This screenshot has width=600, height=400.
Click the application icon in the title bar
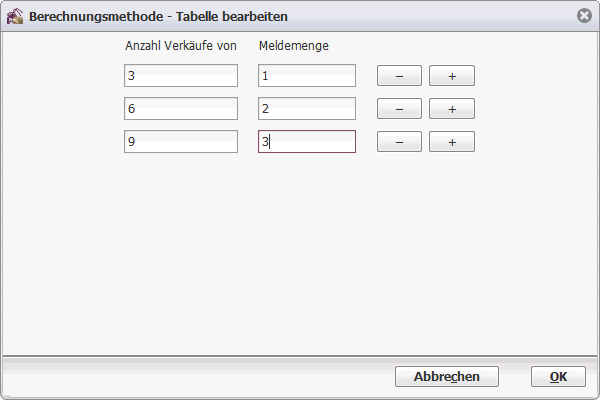(15, 16)
